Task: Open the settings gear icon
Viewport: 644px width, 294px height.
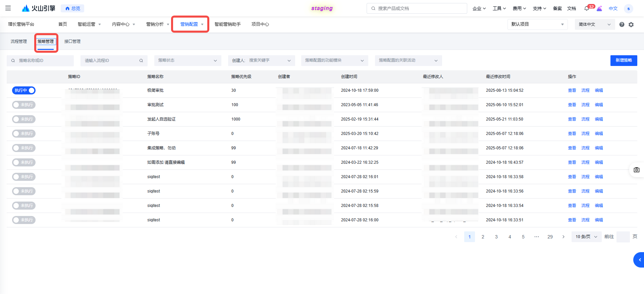Action: 631,24
